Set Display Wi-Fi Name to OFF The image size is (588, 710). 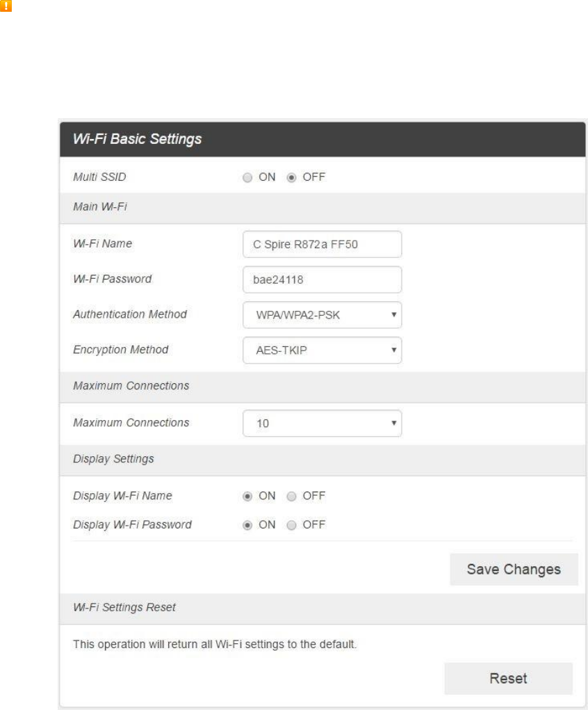point(292,496)
